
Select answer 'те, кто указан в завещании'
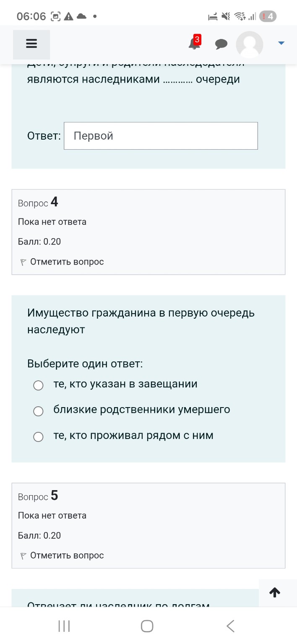[38, 385]
